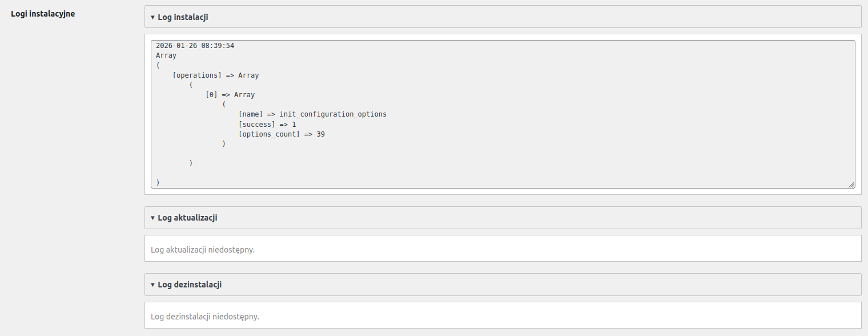Image resolution: width=868 pixels, height=336 pixels.
Task: Click the "[options_count] => 39" line
Action: (282, 134)
